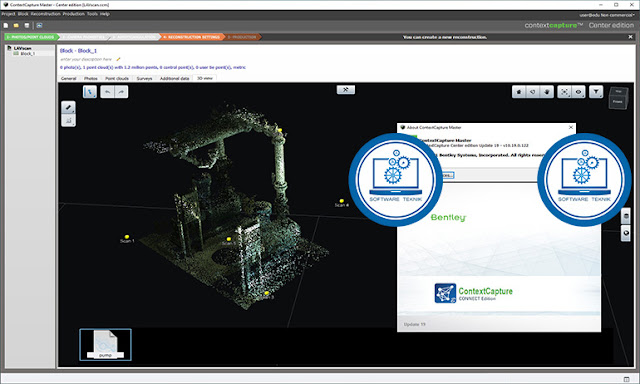The image size is (640, 384).
Task: Undo the last action with the left arrow
Action: coord(107,92)
